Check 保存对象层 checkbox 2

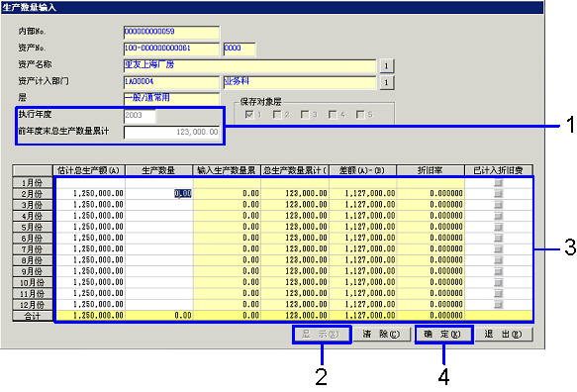[277, 115]
